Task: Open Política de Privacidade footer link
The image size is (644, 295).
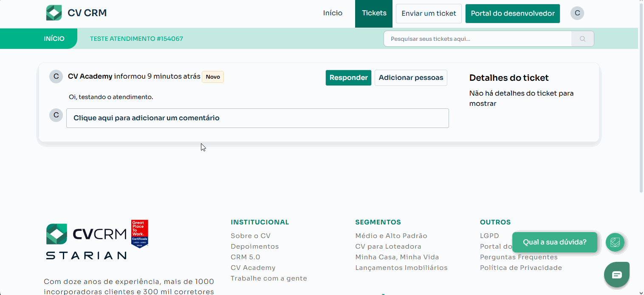Action: [x=521, y=268]
